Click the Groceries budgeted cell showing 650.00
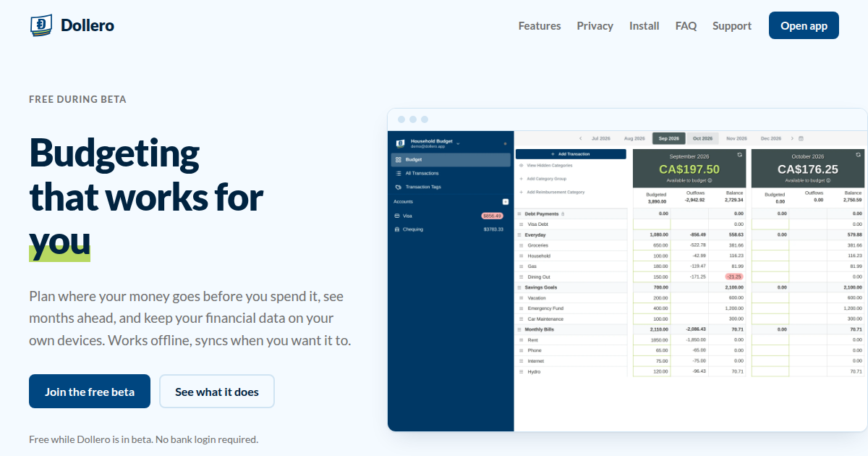This screenshot has height=456, width=868. click(x=652, y=245)
